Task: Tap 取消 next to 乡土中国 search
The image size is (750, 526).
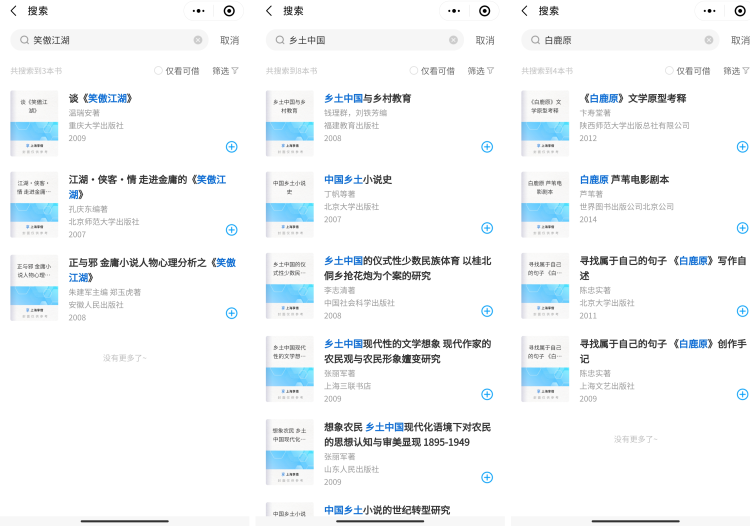Action: [x=485, y=40]
